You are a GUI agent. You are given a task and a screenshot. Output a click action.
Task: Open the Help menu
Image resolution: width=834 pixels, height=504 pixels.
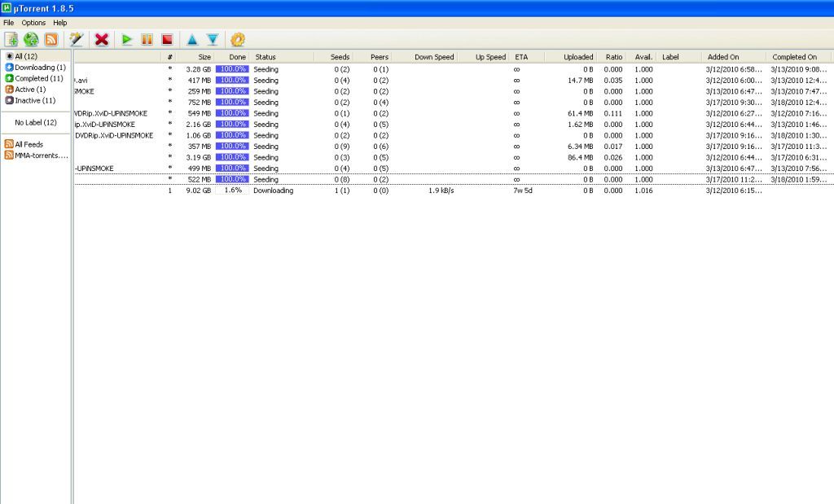60,23
